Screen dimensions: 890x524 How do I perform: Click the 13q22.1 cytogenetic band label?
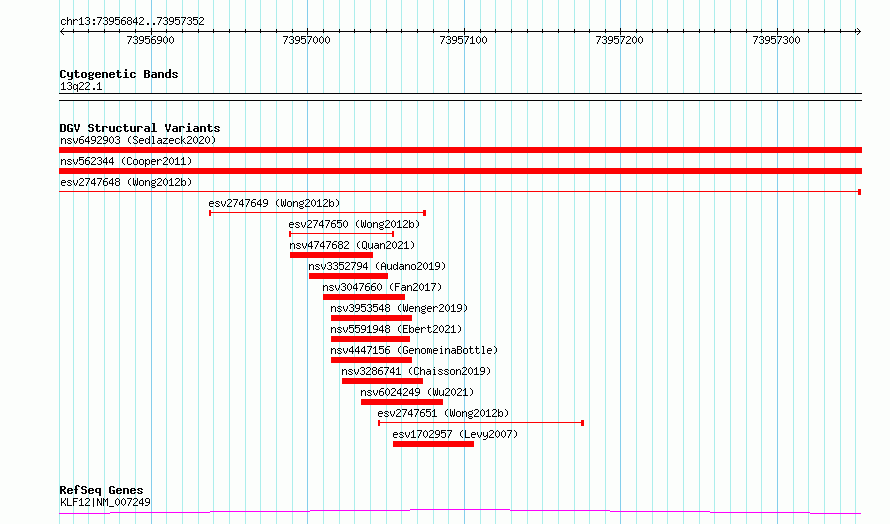tap(81, 86)
